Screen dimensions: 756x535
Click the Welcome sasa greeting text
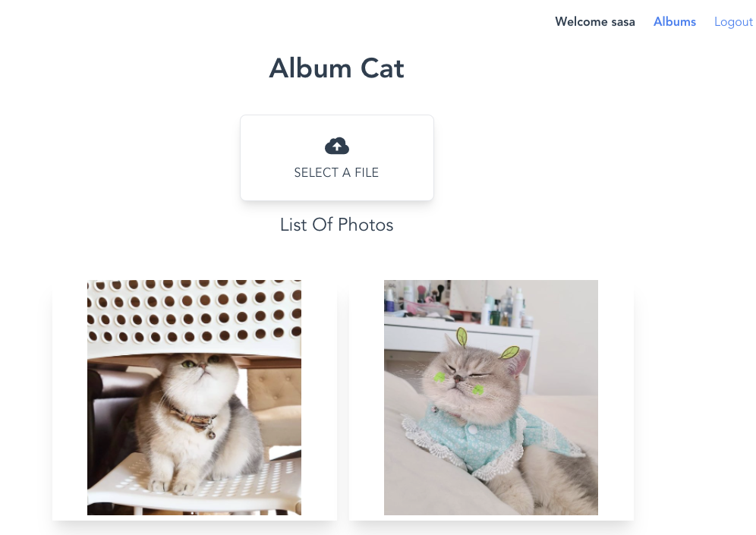coord(595,22)
